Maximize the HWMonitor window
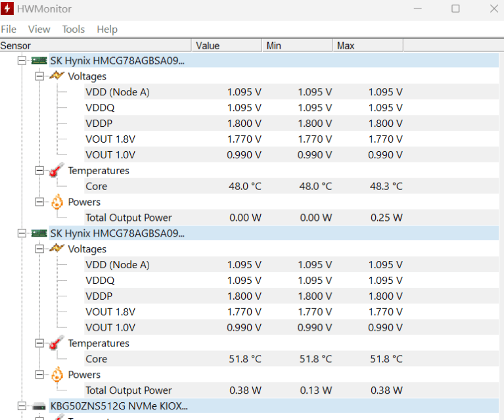This screenshot has height=420, width=504. (455, 9)
